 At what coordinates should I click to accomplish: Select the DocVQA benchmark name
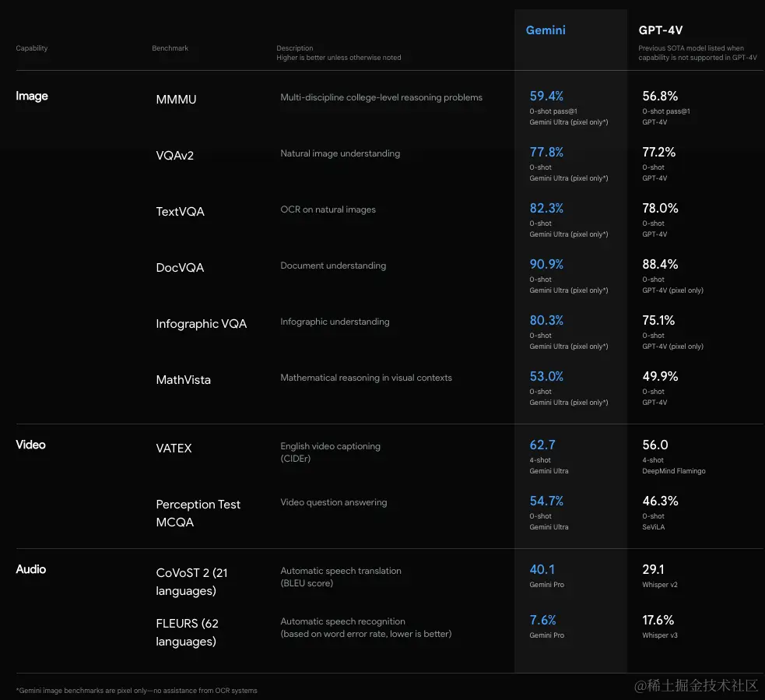click(x=180, y=268)
